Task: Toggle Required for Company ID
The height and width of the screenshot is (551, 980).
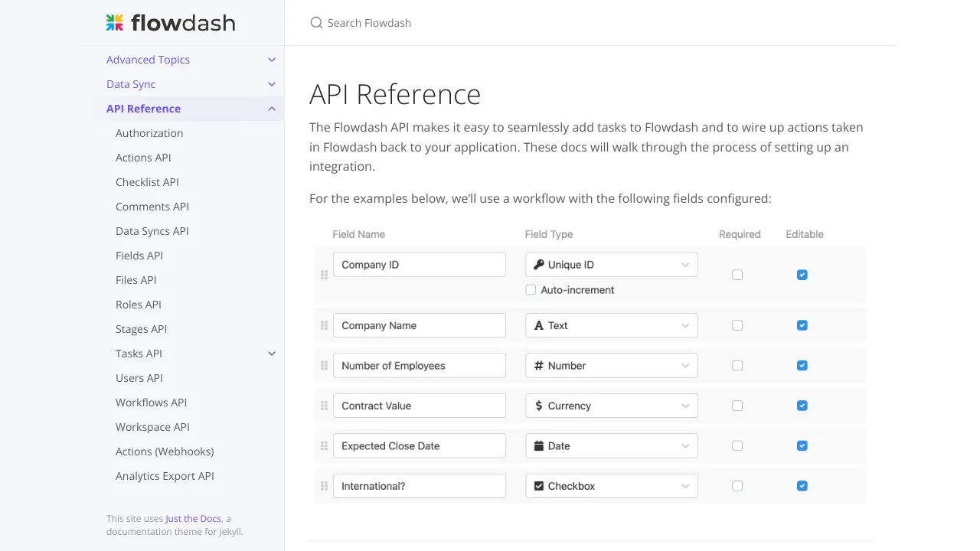Action: tap(737, 275)
